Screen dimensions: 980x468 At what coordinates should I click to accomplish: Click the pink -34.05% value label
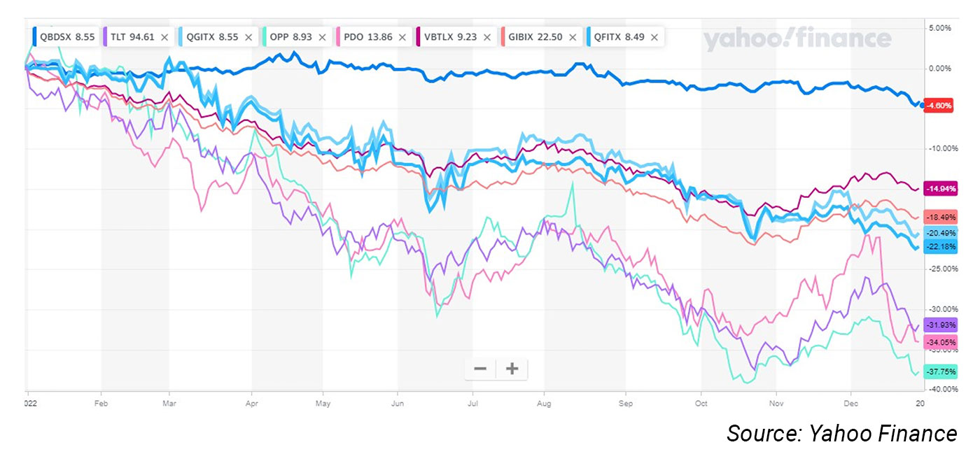coord(940,342)
